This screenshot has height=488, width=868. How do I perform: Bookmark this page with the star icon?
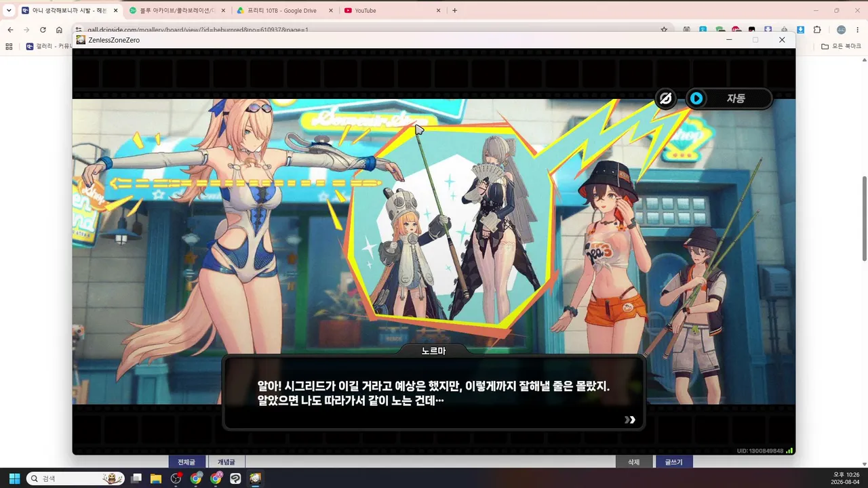point(664,30)
